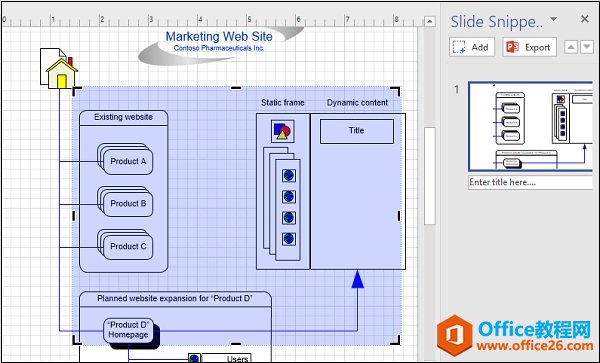Click the vertical scrollbar up arrow
The width and height of the screenshot is (600, 363).
[x=430, y=21]
